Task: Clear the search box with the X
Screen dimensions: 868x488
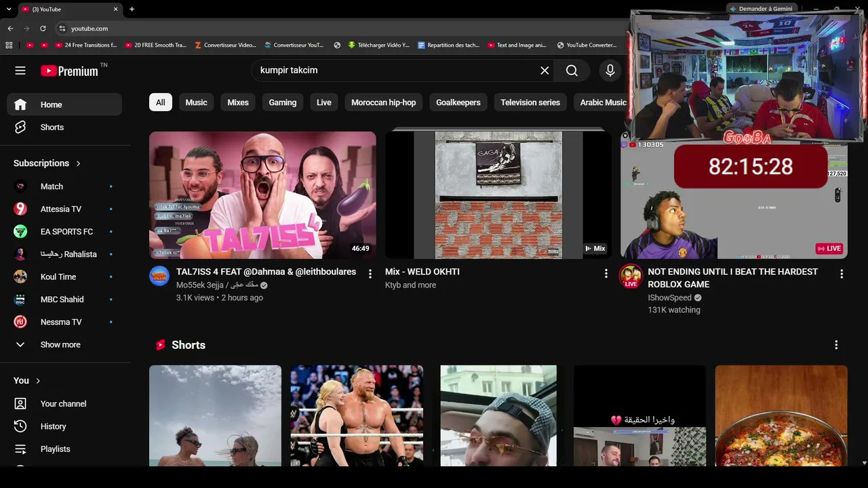Action: click(x=545, y=70)
